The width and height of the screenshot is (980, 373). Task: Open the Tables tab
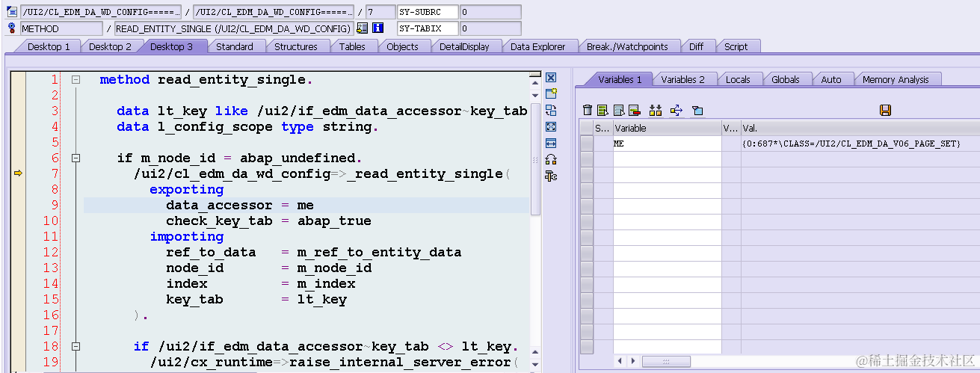[352, 46]
